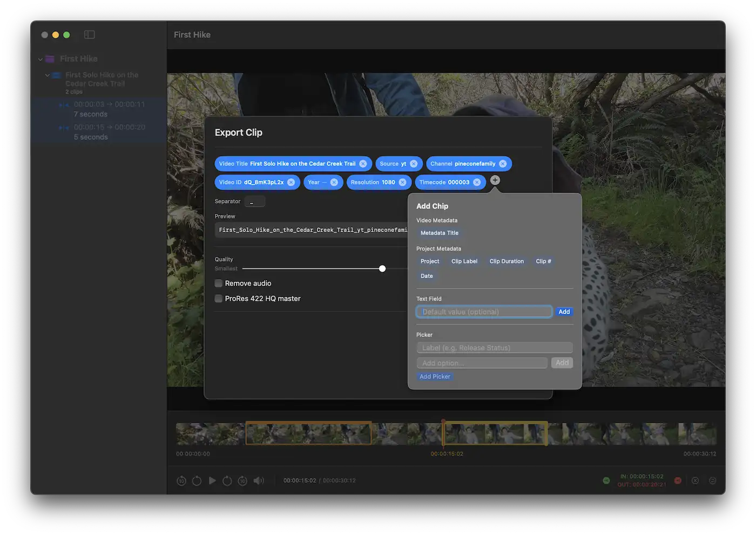This screenshot has height=535, width=756.
Task: Collapse First Solo Hike video tree item
Action: click(x=48, y=75)
